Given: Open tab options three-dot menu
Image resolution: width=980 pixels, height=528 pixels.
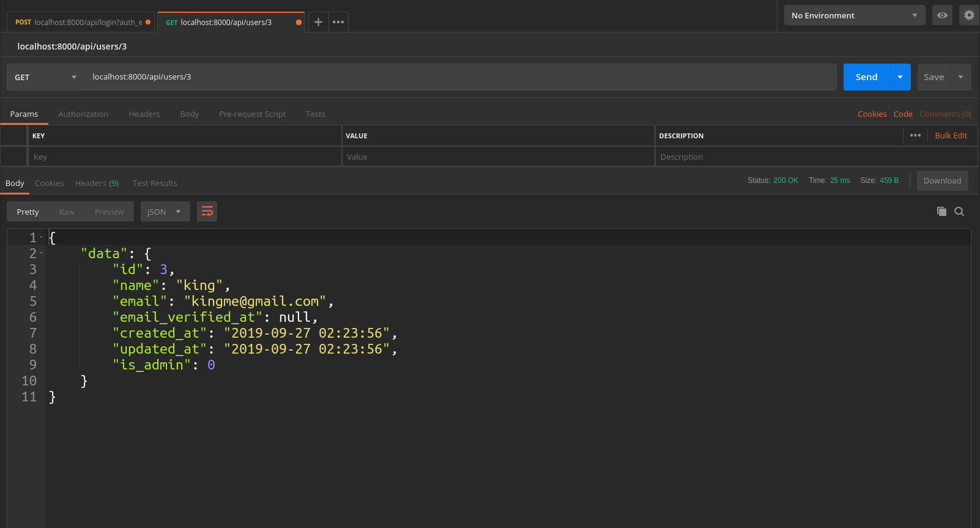Looking at the screenshot, I should coord(338,22).
